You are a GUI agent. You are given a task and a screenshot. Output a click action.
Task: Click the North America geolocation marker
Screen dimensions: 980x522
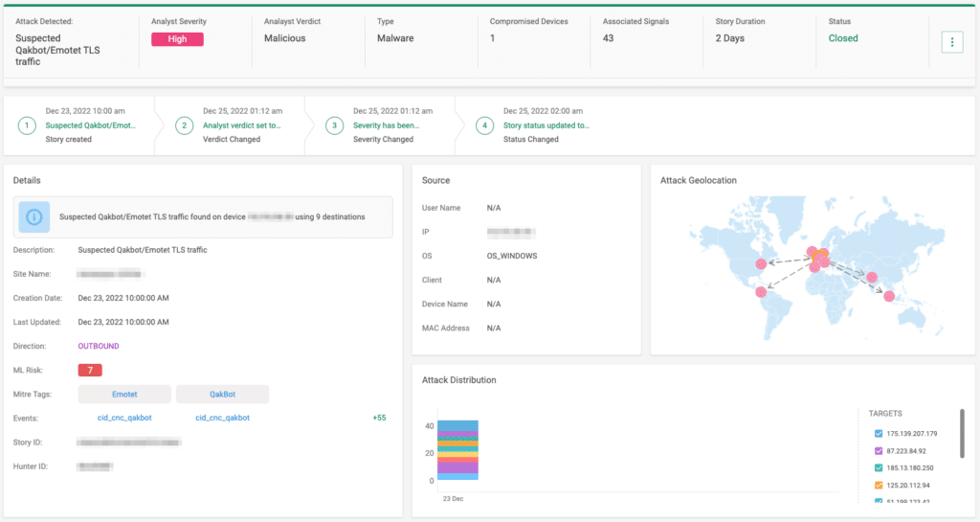coord(761,263)
